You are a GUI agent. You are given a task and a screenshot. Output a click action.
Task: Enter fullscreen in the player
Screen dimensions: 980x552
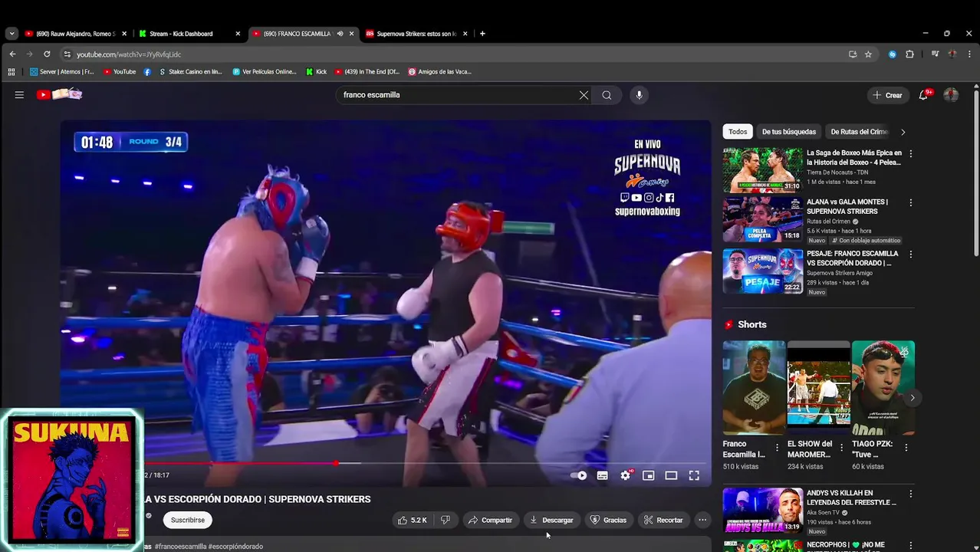tap(694, 475)
